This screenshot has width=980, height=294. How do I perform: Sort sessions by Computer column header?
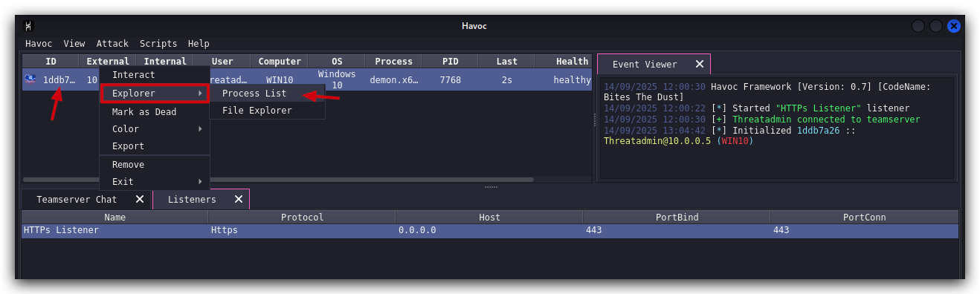tap(280, 62)
